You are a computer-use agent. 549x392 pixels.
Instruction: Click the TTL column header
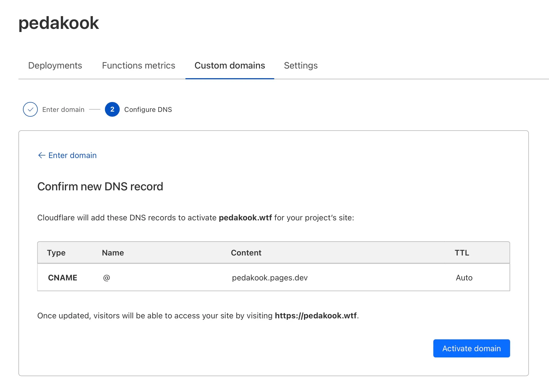click(x=462, y=253)
